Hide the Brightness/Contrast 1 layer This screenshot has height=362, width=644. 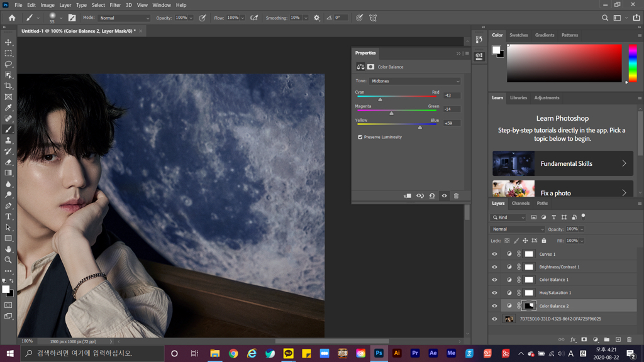(494, 266)
